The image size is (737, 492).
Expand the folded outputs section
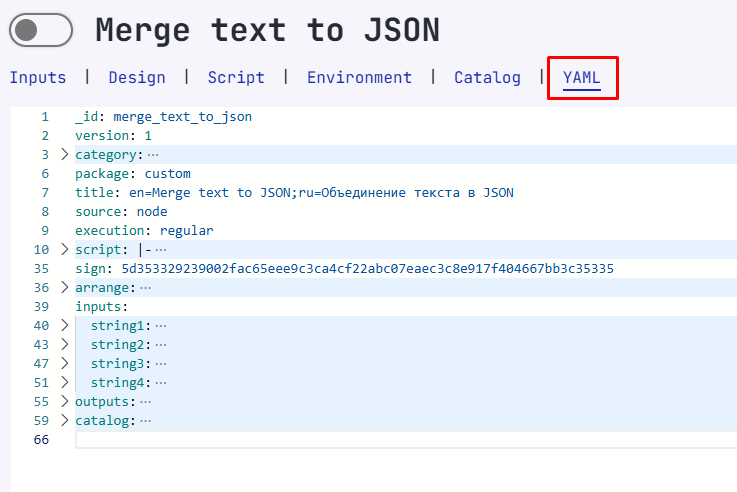(65, 402)
